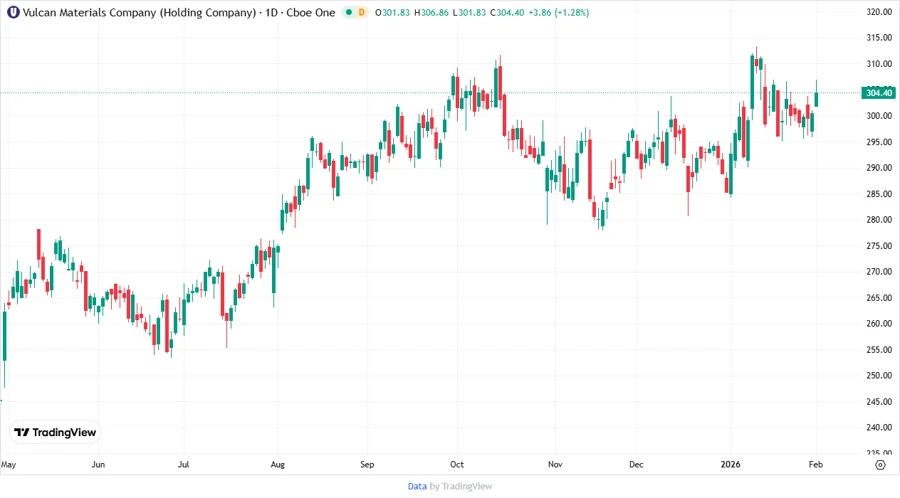Click the 265.00 price axis label
The width and height of the screenshot is (900, 498).
point(879,297)
